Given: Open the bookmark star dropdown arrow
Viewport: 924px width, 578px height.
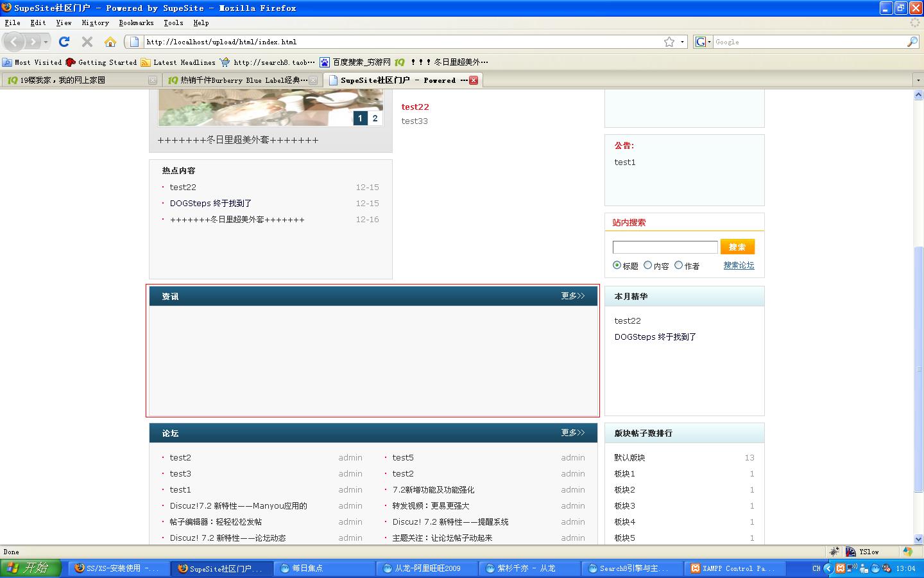Looking at the screenshot, I should [x=682, y=42].
